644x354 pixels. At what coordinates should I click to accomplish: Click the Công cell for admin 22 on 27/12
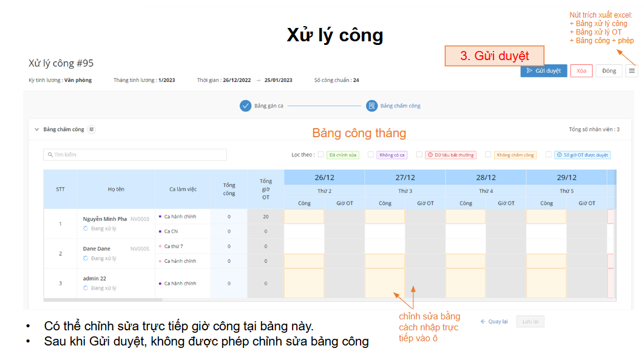click(x=385, y=284)
